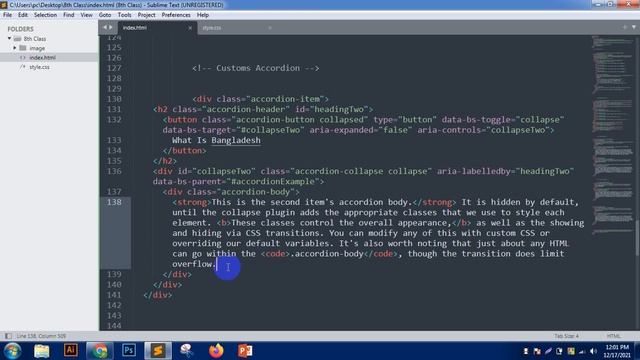The height and width of the screenshot is (360, 640).
Task: Toggle the side bar status icon
Action: pyautogui.click(x=8, y=336)
